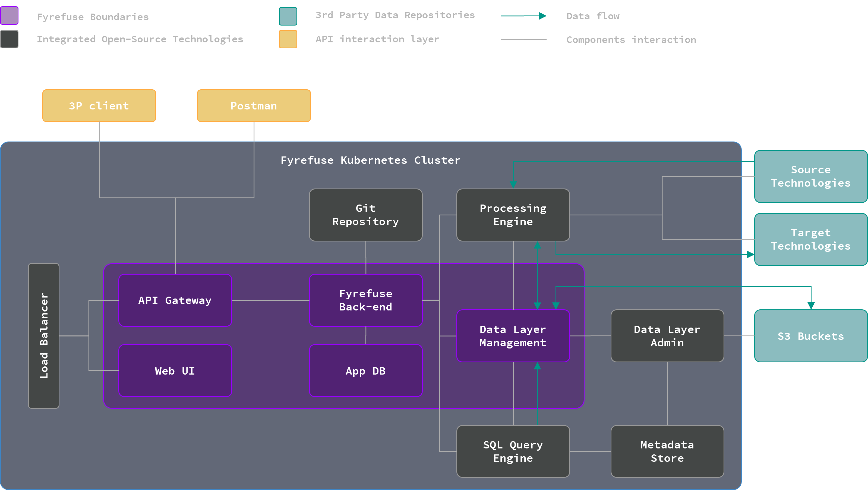Image resolution: width=868 pixels, height=490 pixels.
Task: Click the S3 Buckets repository
Action: (810, 336)
